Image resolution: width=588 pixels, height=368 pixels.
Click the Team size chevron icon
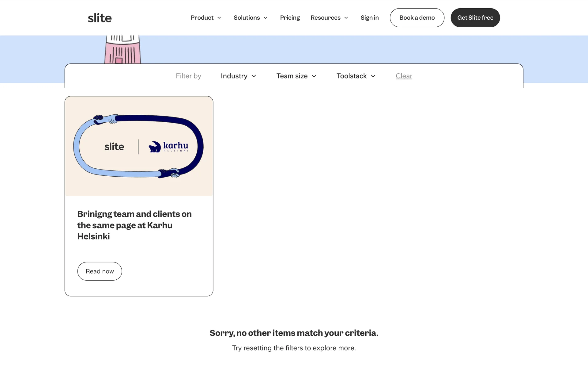(314, 76)
